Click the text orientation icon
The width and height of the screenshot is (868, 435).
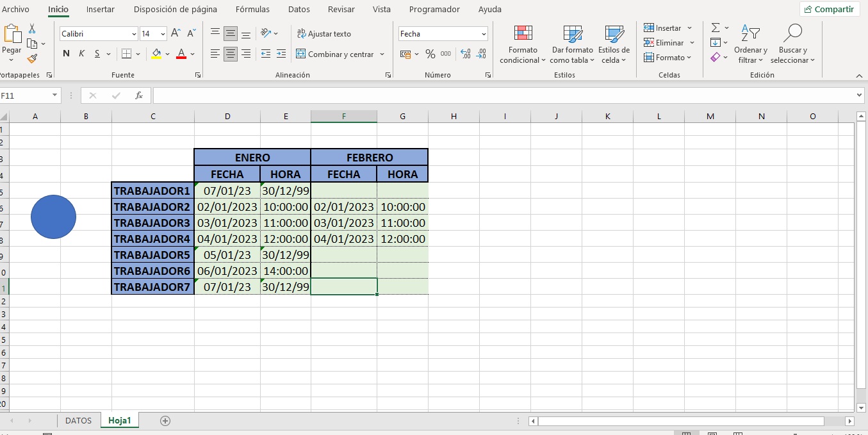pos(267,33)
